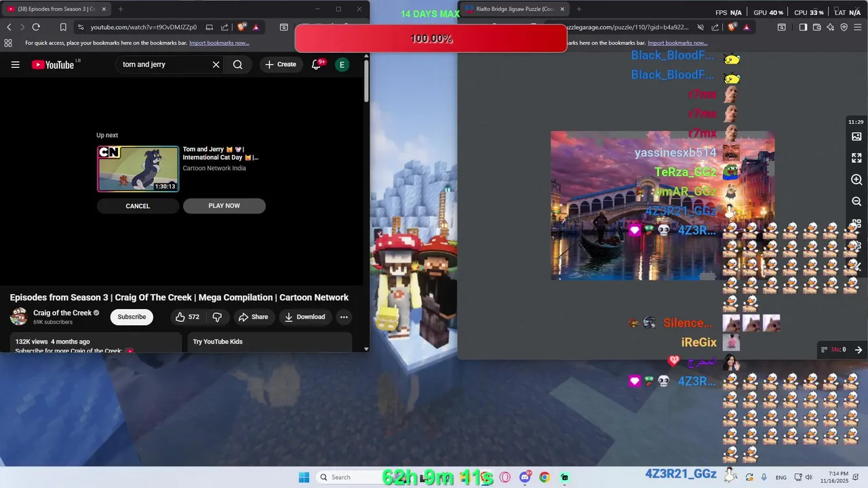Go back in the YouTube browser window

(9, 27)
